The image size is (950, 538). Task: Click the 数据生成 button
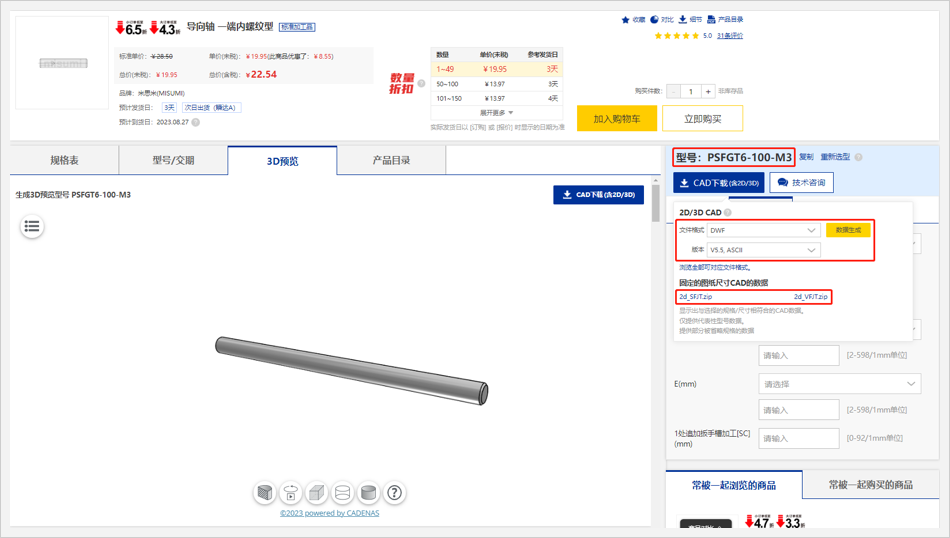(848, 230)
